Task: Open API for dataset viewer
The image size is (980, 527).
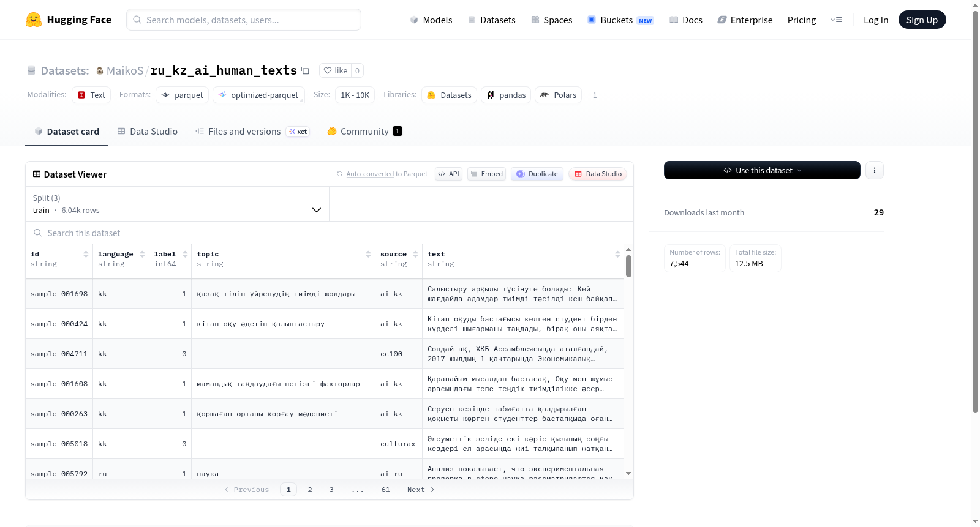Action: [x=448, y=174]
